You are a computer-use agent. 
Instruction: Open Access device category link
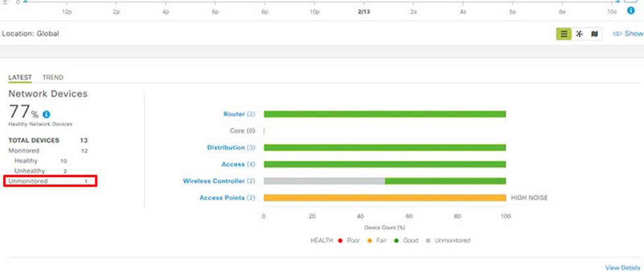(232, 164)
